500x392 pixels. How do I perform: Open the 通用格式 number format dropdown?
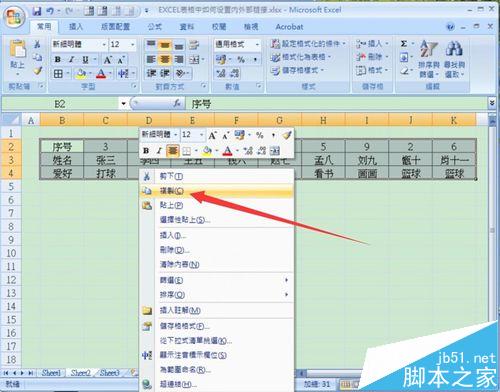[x=257, y=44]
